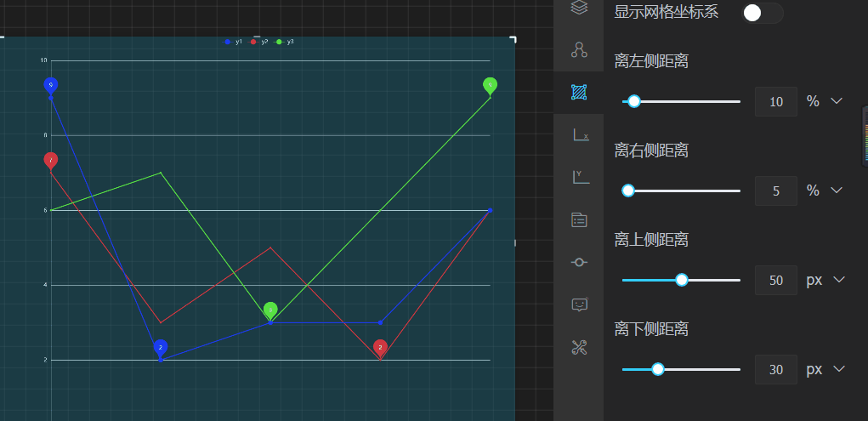The image size is (868, 421).
Task: Click the 离右侧距离 slider handle
Action: [x=628, y=191]
